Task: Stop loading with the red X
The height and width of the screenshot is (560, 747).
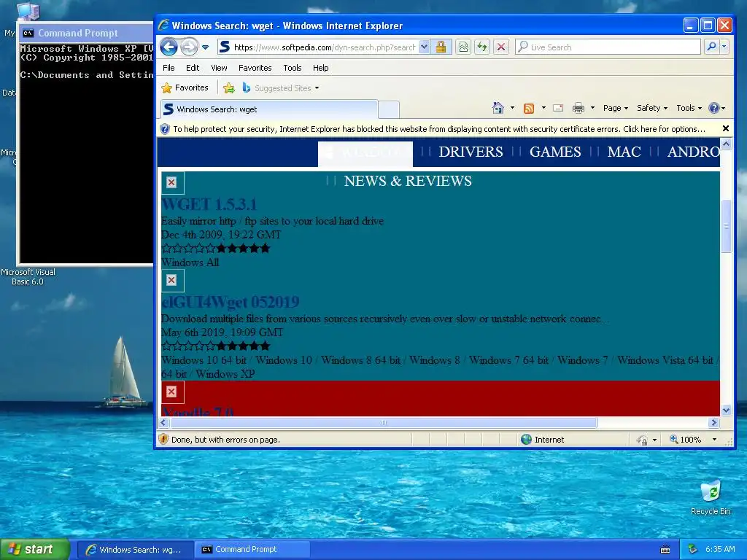Action: coord(500,47)
